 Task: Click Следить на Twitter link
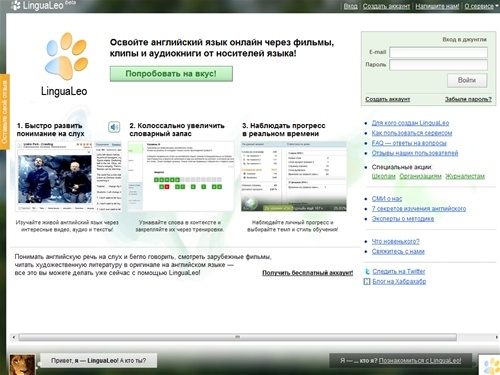399,271
